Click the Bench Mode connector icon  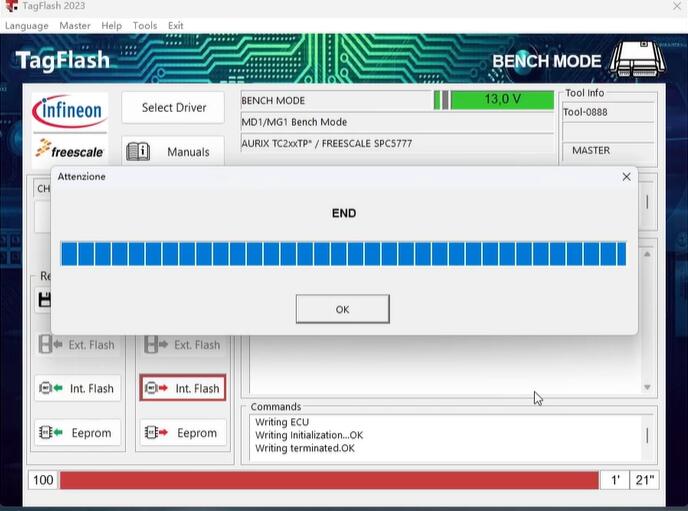tap(638, 60)
